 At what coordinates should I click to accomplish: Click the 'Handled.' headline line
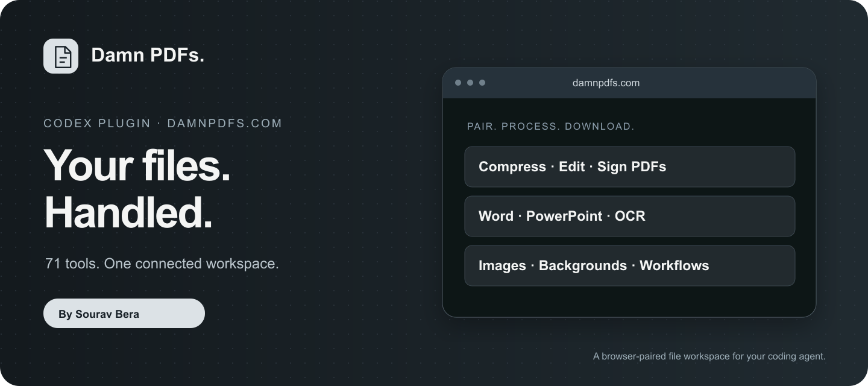[x=128, y=213]
